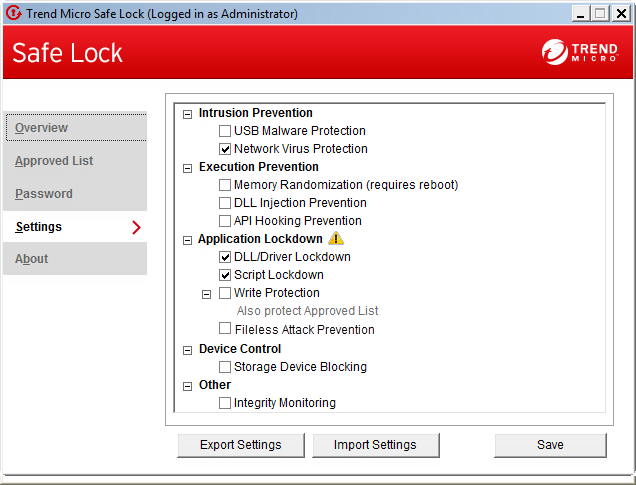The width and height of the screenshot is (636, 485).
Task: Collapse the Write Protection sub-options
Action: (207, 294)
